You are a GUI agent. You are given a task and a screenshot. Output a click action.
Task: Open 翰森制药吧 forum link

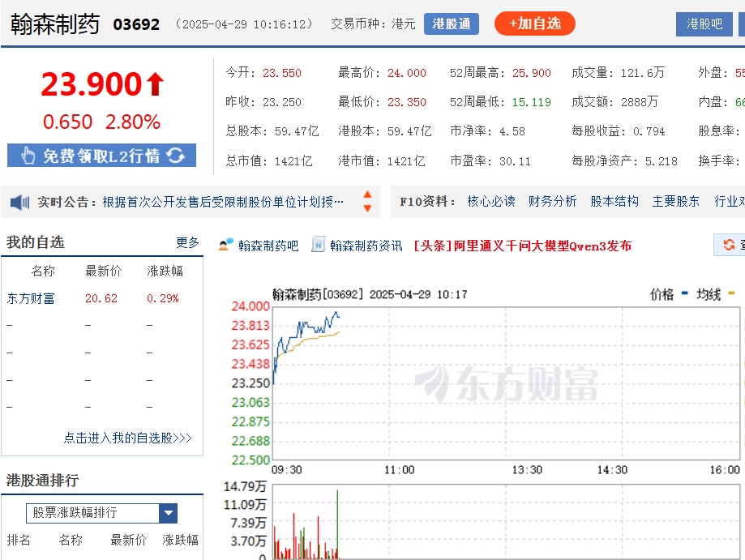268,246
